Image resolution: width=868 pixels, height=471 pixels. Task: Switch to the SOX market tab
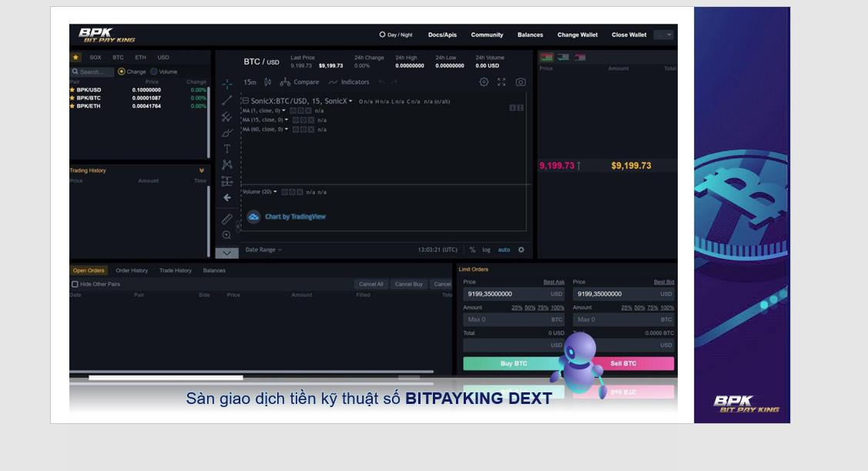pos(96,57)
